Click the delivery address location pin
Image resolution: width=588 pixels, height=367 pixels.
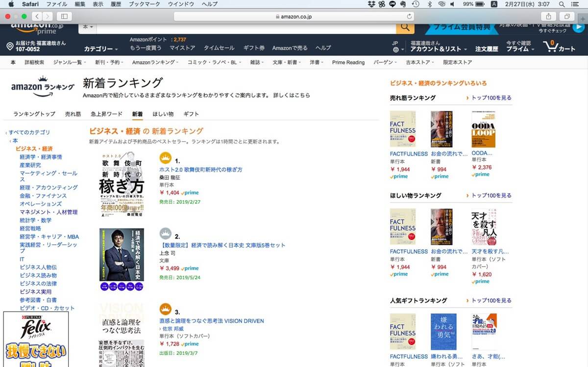pyautogui.click(x=9, y=47)
